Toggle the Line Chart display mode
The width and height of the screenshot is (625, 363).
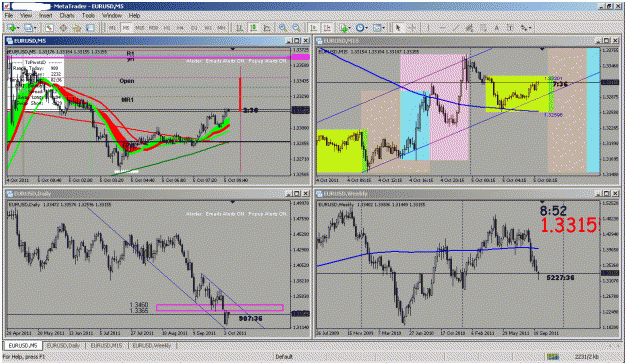click(x=267, y=27)
